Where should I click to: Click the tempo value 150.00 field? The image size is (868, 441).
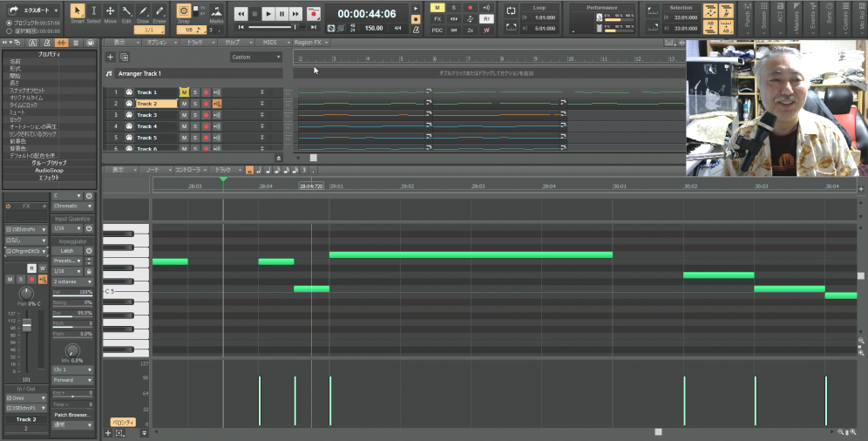point(374,28)
